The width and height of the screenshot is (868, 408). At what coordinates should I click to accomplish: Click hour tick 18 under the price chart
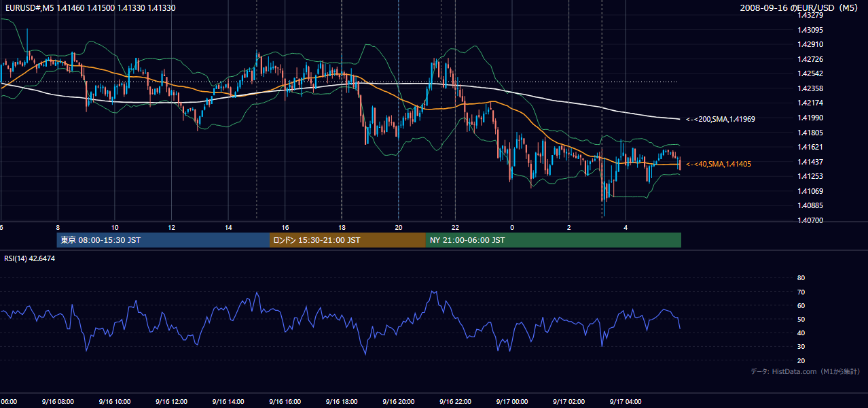coord(342,228)
